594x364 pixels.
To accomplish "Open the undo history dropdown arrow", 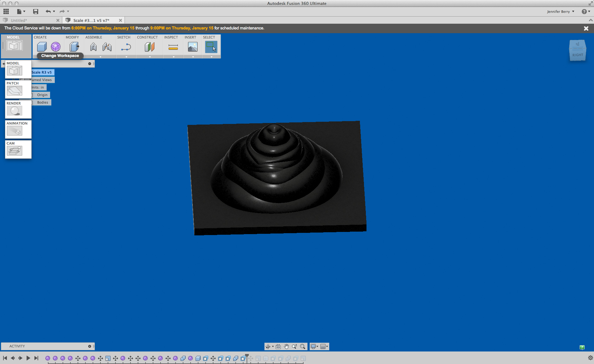I will 54,12.
